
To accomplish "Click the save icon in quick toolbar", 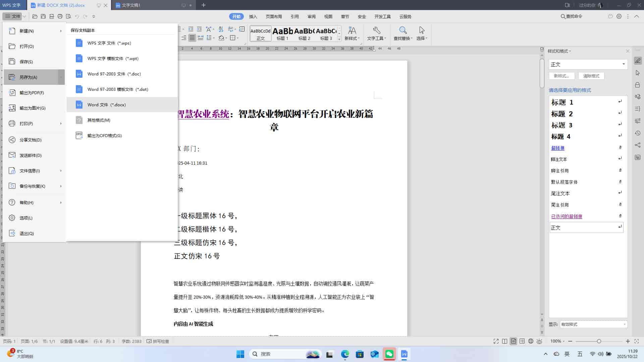I will pyautogui.click(x=43, y=16).
